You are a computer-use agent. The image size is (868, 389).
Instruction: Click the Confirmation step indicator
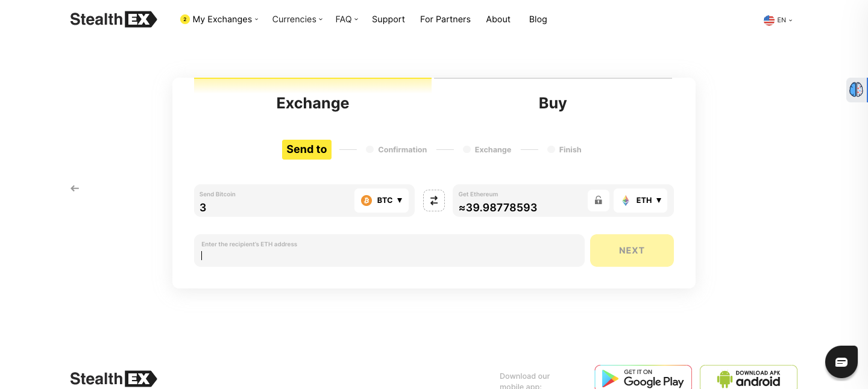click(x=397, y=149)
